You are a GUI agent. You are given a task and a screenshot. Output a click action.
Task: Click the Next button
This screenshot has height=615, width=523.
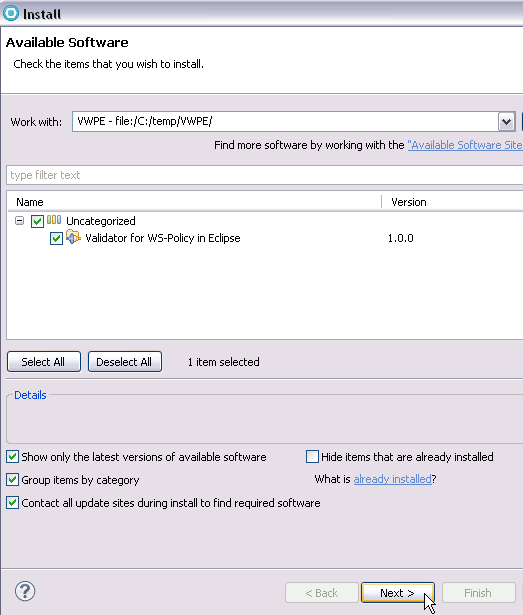pyautogui.click(x=397, y=593)
